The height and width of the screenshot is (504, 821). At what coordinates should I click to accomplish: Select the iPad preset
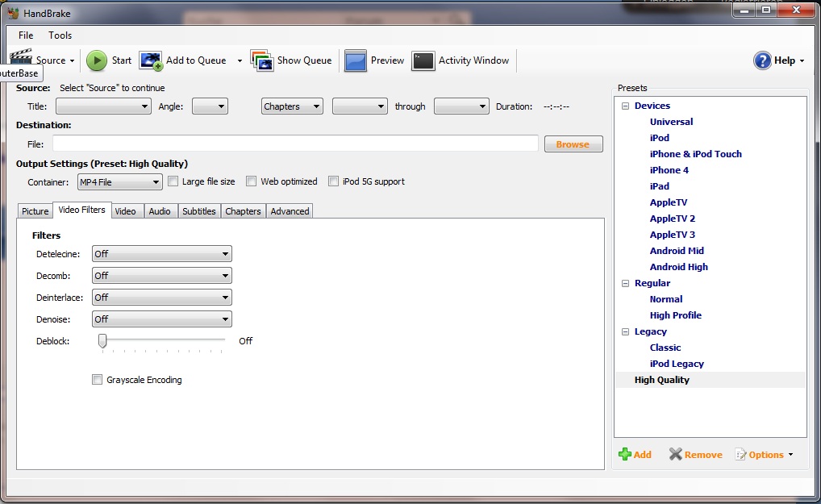659,186
